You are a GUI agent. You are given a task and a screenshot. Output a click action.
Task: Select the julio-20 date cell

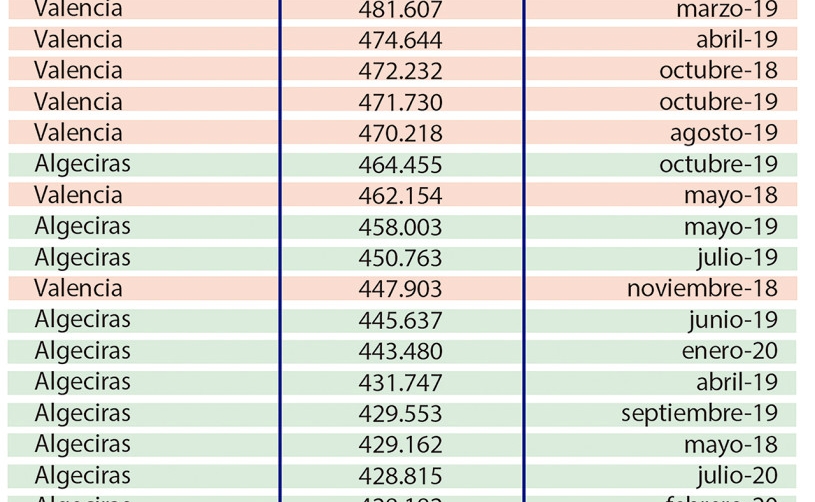pyautogui.click(x=738, y=475)
